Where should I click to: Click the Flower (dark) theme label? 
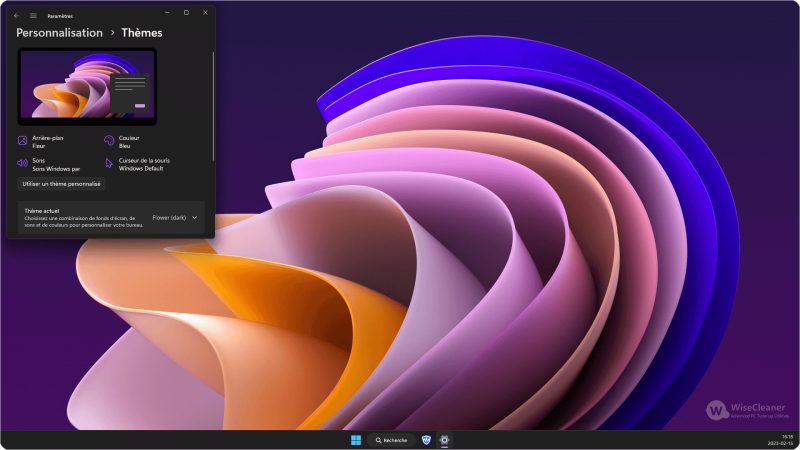point(169,217)
